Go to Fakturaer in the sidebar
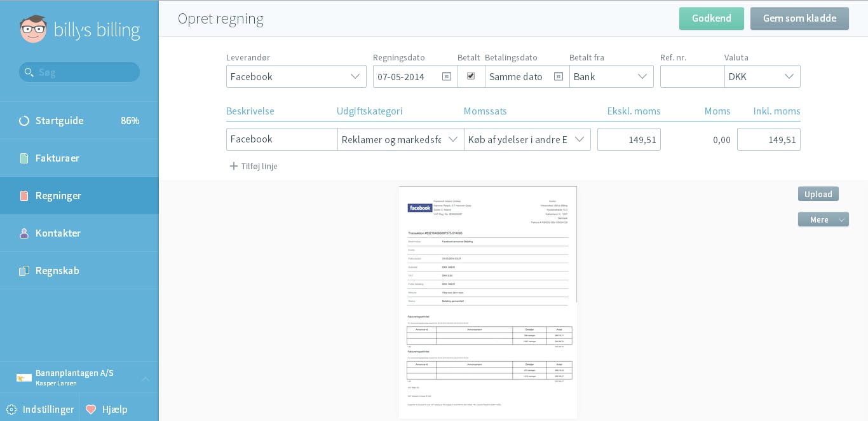This screenshot has height=421, width=868. click(79, 158)
